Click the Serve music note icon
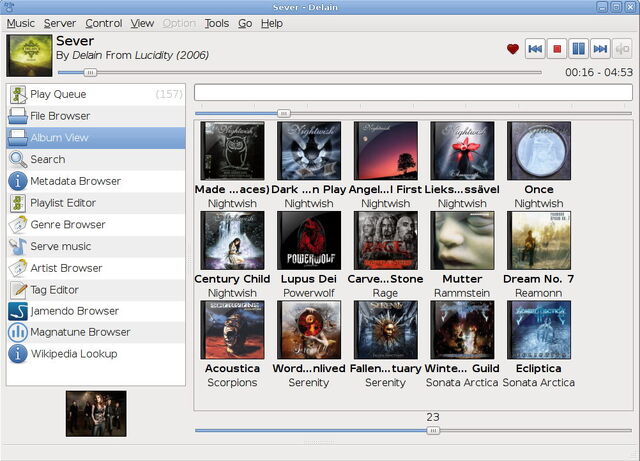 pos(18,246)
